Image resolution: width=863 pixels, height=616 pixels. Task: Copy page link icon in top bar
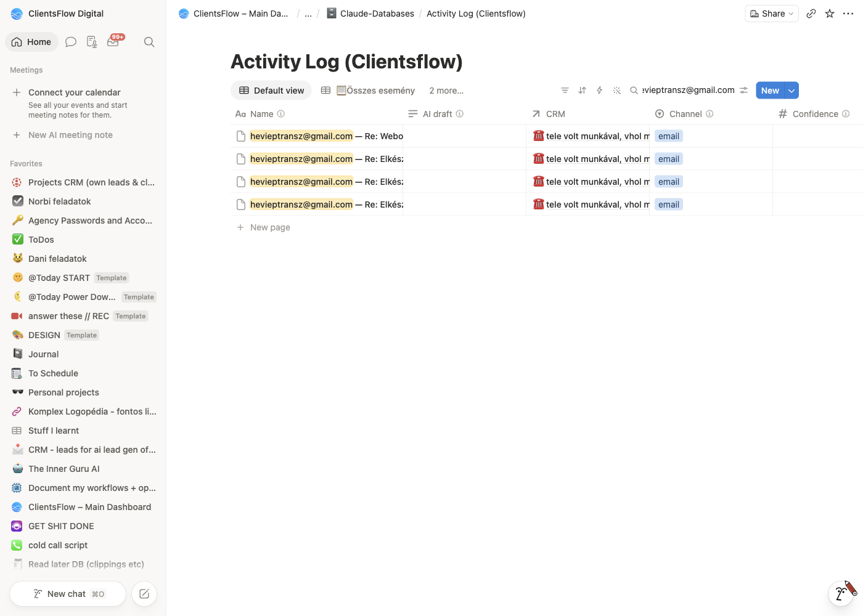pos(811,14)
